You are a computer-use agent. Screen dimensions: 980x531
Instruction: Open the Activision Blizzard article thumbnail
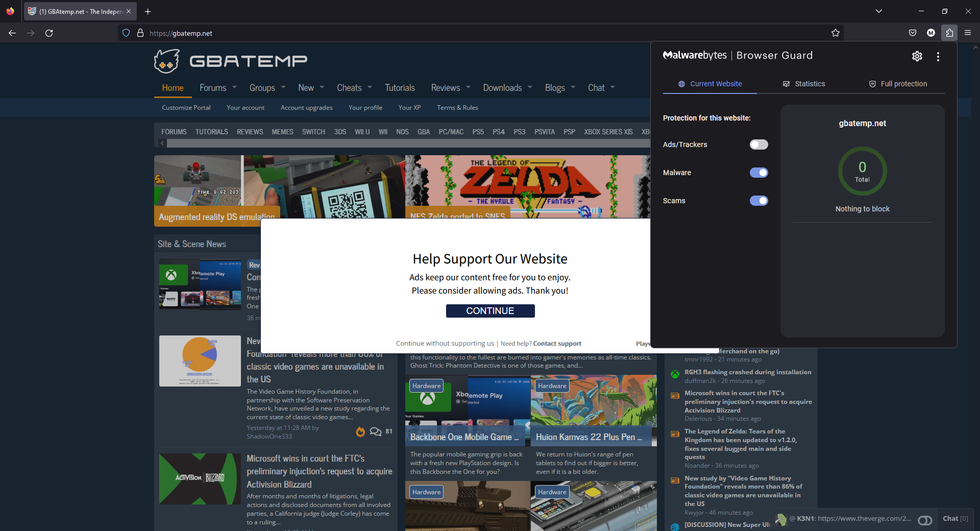point(200,479)
